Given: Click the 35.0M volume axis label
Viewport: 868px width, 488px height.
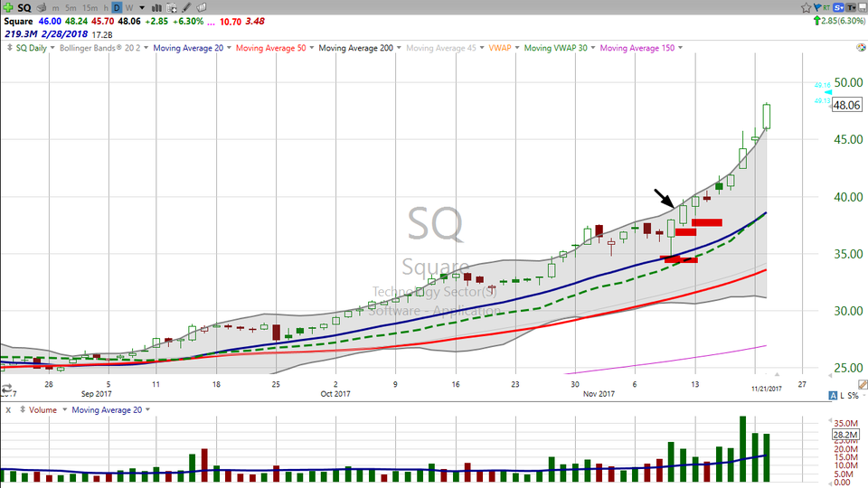Looking at the screenshot, I should click(x=845, y=424).
